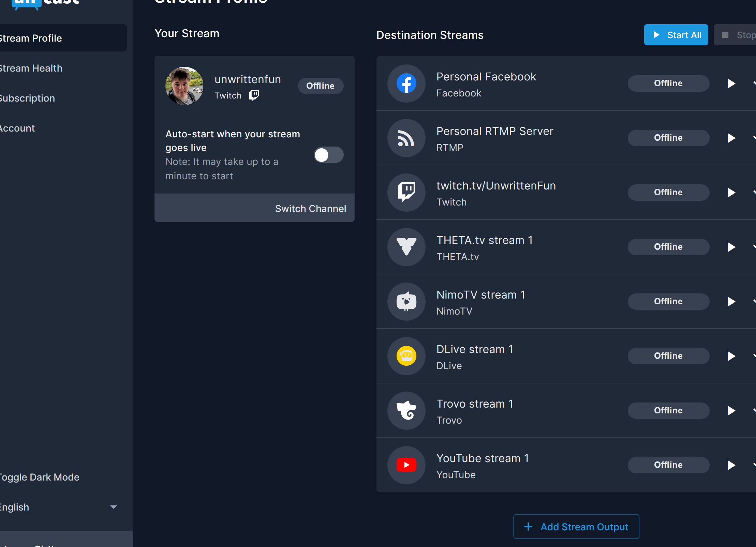The width and height of the screenshot is (756, 547).
Task: Start the THETA.tv stream 1 output
Action: [731, 247]
